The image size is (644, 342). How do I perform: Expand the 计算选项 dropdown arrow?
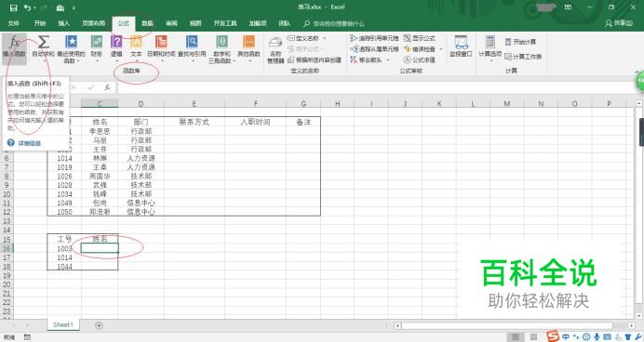click(x=490, y=60)
